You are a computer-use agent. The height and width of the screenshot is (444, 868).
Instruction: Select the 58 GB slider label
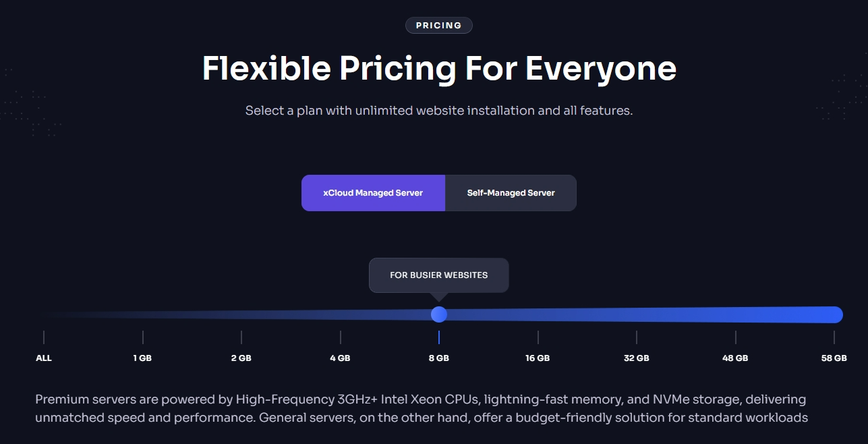[x=834, y=358]
